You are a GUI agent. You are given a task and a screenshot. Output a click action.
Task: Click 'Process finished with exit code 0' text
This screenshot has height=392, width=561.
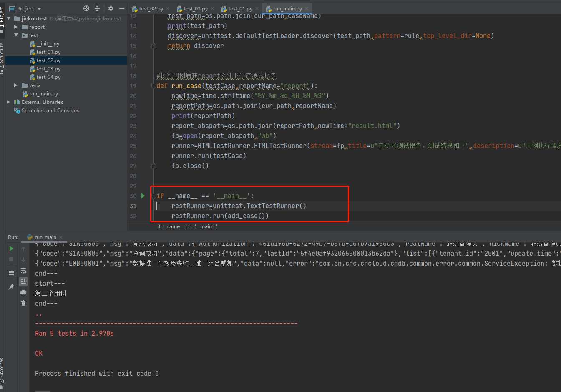[x=97, y=373]
